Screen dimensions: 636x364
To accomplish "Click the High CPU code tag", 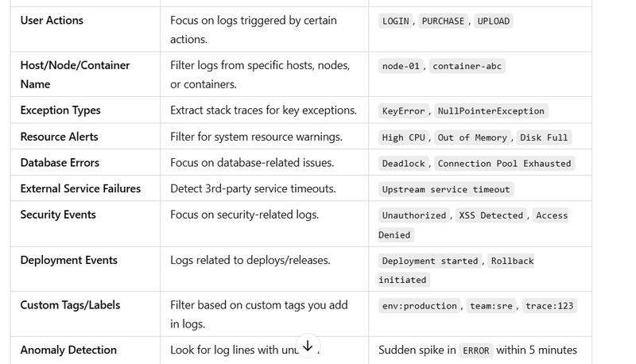I will [403, 137].
